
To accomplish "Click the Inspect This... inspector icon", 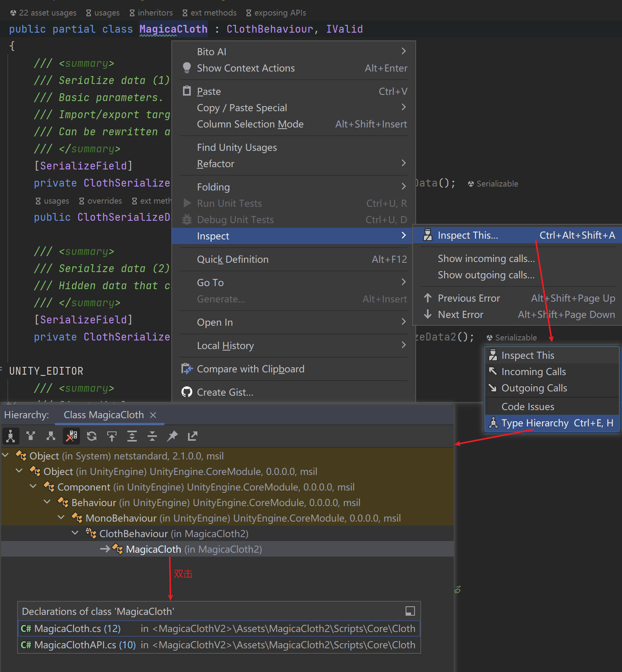I will tap(428, 235).
